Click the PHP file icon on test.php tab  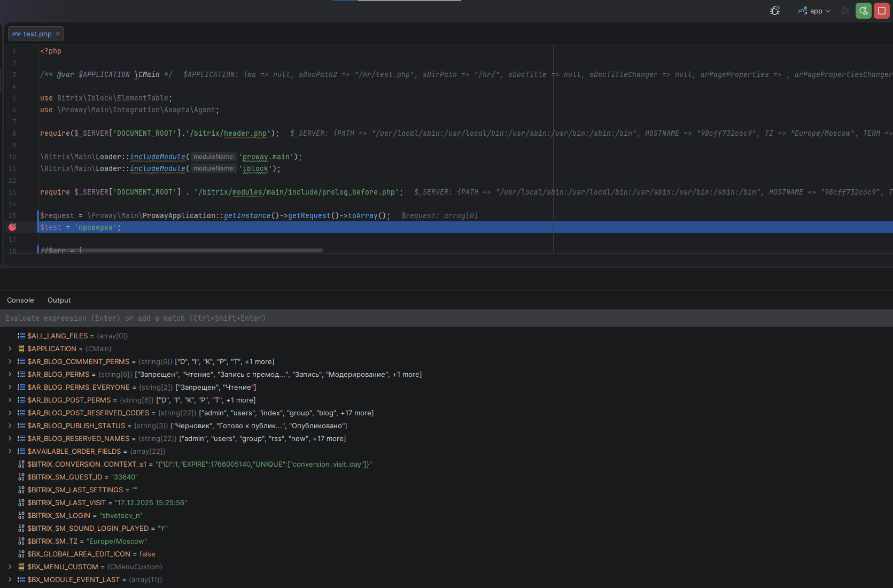(x=17, y=34)
